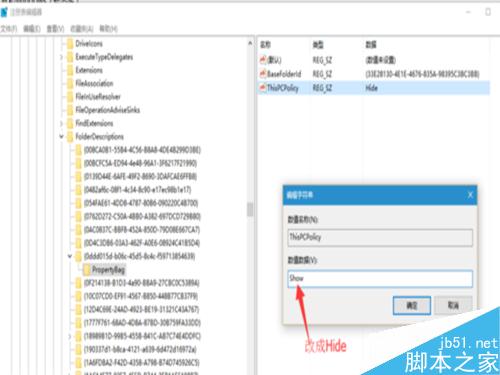500x375 pixels.
Task: Click the 名称 column header
Action: (265, 45)
